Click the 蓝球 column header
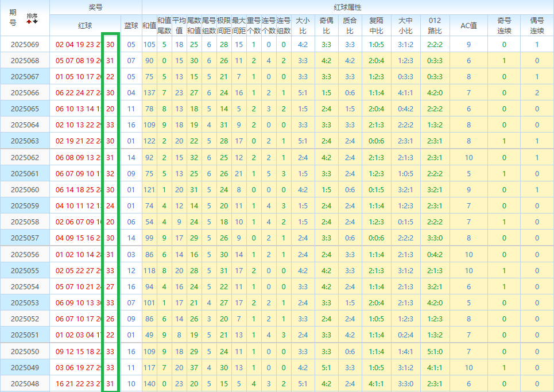This screenshot has width=554, height=392. (131, 25)
